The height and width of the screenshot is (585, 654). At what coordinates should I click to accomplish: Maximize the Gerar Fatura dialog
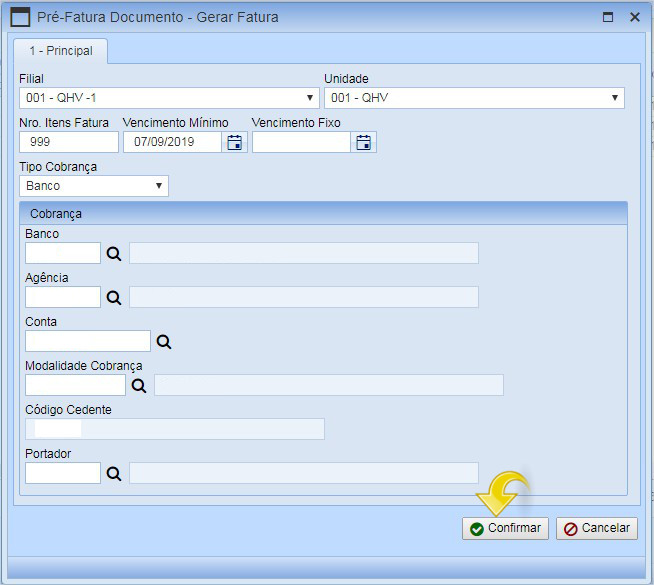click(x=607, y=17)
